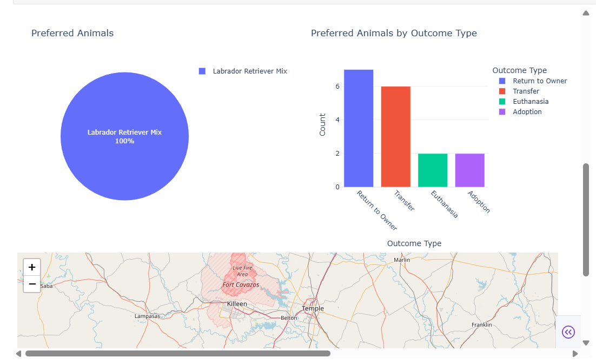Click the purple double-chevron collapse icon
The width and height of the screenshot is (596, 364).
click(568, 332)
